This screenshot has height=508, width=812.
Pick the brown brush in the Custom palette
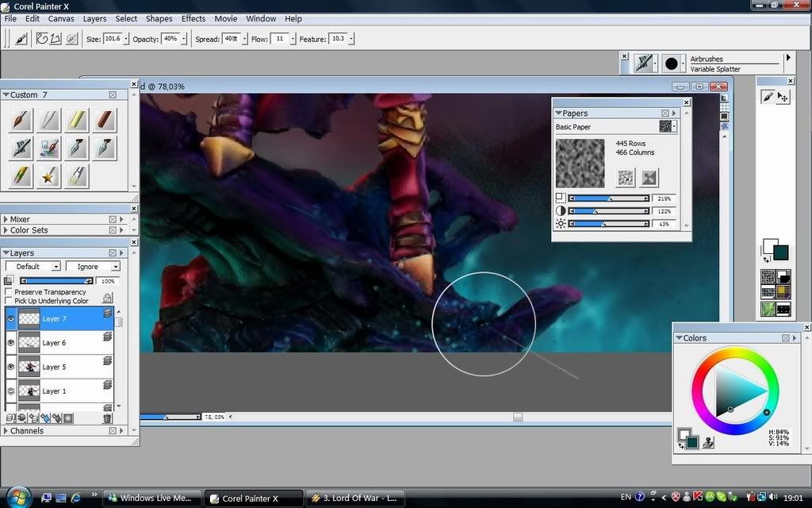point(21,121)
